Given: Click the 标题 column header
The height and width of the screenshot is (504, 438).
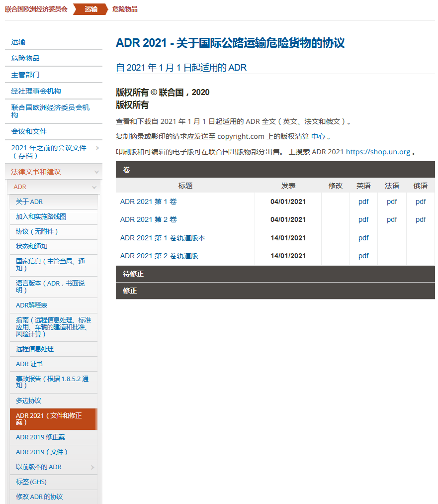Looking at the screenshot, I should point(185,186).
